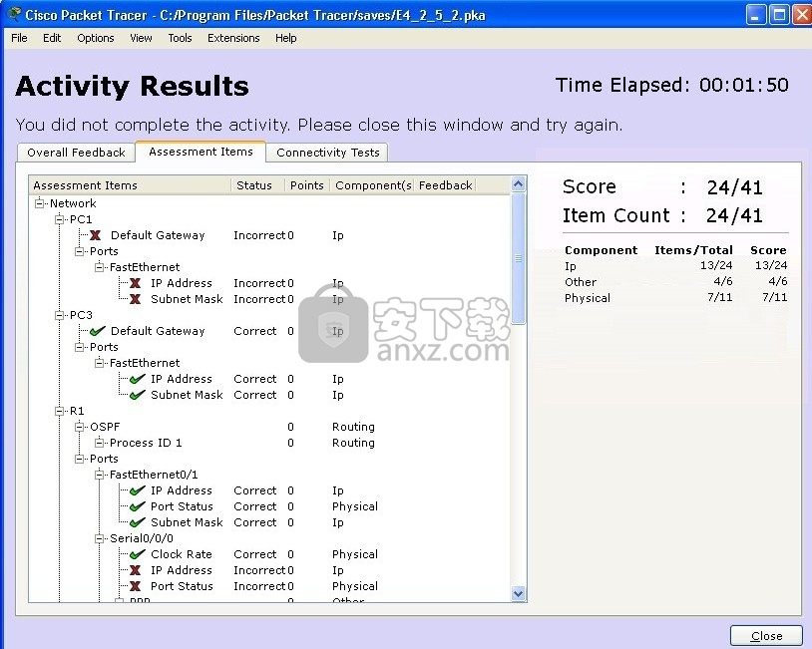The width and height of the screenshot is (812, 649).
Task: Minimize the Packet Tracer window
Action: pyautogui.click(x=755, y=15)
